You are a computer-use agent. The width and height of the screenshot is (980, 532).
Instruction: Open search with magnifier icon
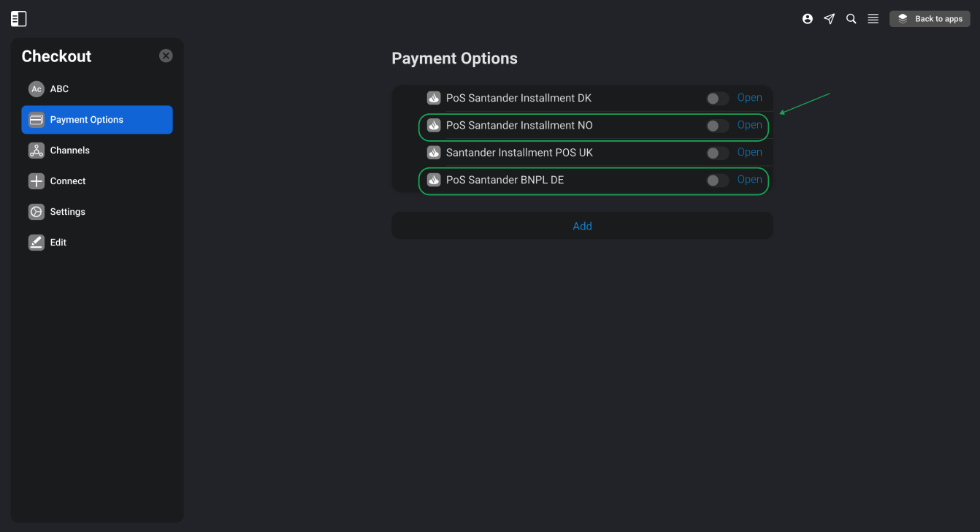(x=851, y=19)
